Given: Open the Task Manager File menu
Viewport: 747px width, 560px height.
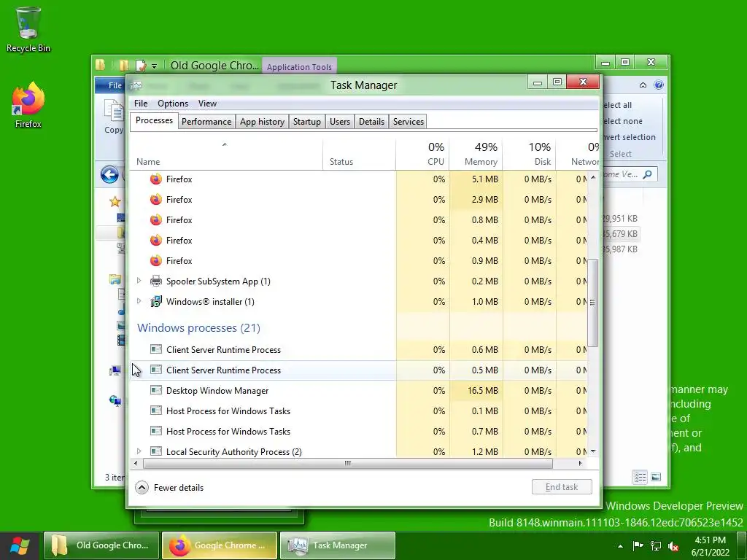Looking at the screenshot, I should [x=141, y=104].
